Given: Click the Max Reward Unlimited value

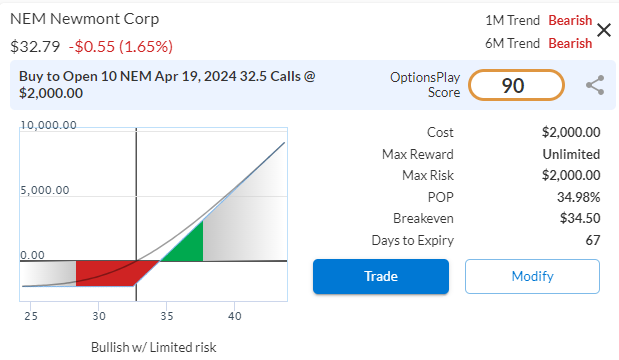Looking at the screenshot, I should [x=571, y=154].
